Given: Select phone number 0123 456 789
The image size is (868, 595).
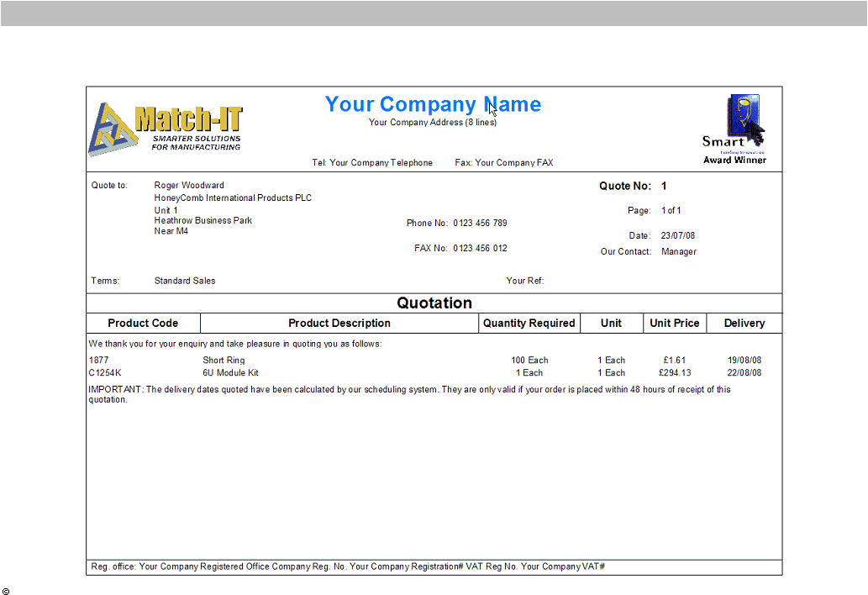Looking at the screenshot, I should (x=480, y=224).
